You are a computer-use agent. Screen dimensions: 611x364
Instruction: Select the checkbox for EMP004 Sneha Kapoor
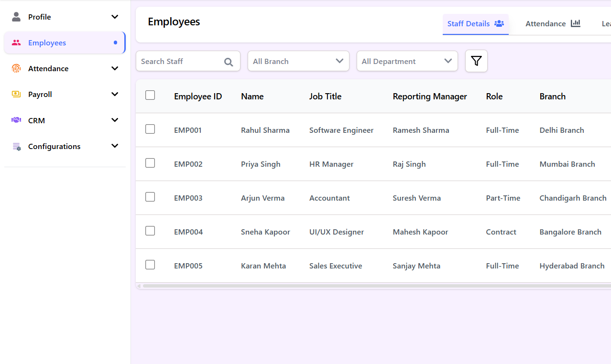(150, 230)
